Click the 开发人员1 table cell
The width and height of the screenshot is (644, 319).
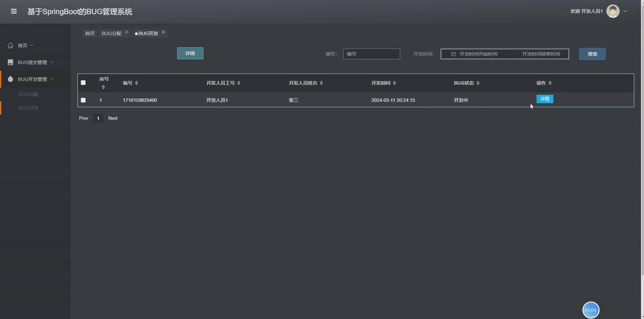(x=217, y=100)
